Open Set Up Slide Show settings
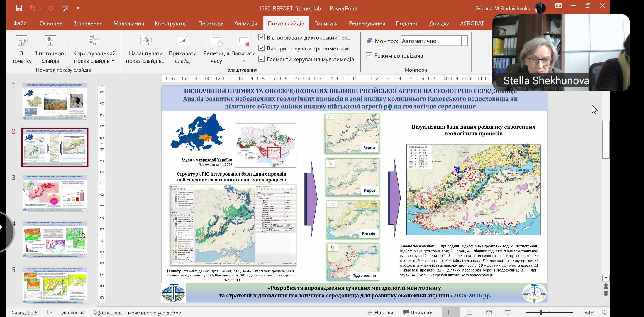The width and height of the screenshot is (644, 317). point(146,41)
